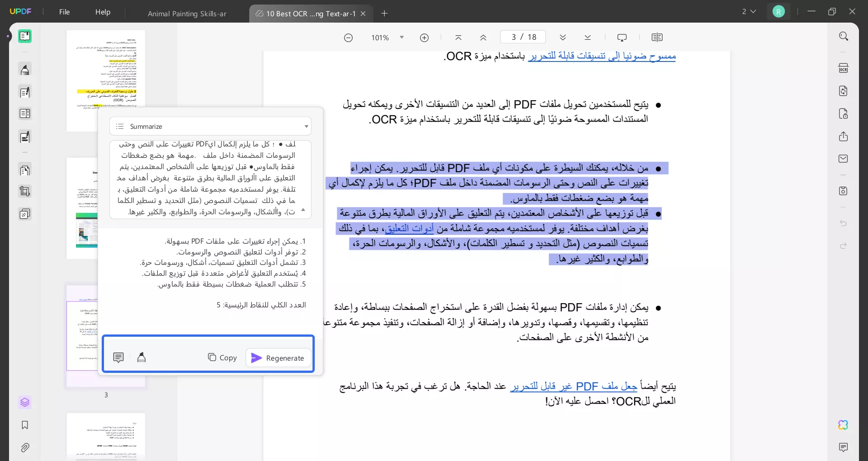Screen dimensions: 868x461
Task: Open the comments panel at bottom right
Action: (844, 447)
